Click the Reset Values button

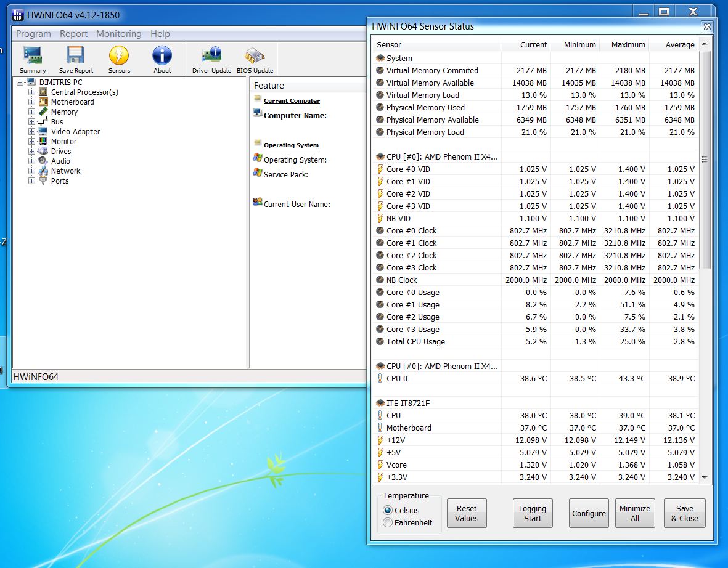[x=467, y=513]
